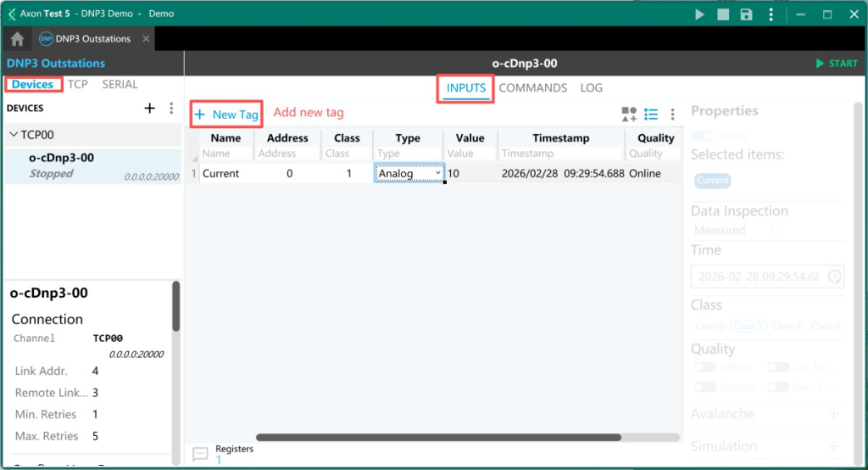Open the Analog type dropdown
Image resolution: width=868 pixels, height=470 pixels.
[409, 173]
